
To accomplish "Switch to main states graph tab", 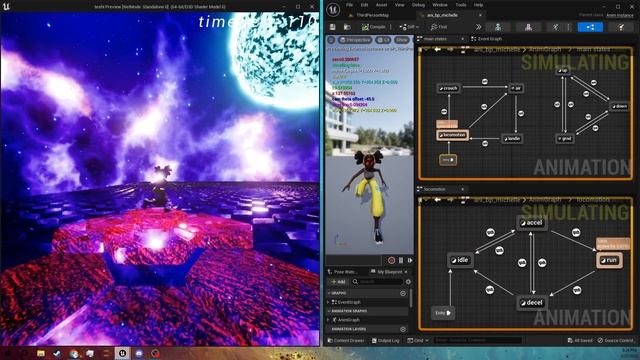I will click(436, 39).
